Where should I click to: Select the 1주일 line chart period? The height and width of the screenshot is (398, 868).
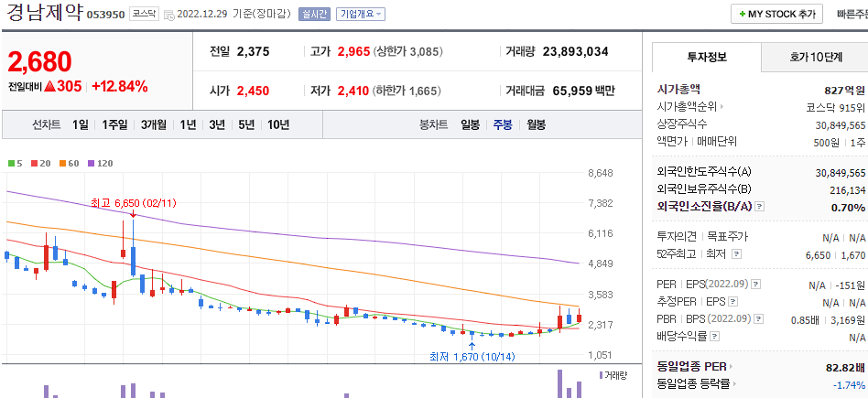click(114, 125)
